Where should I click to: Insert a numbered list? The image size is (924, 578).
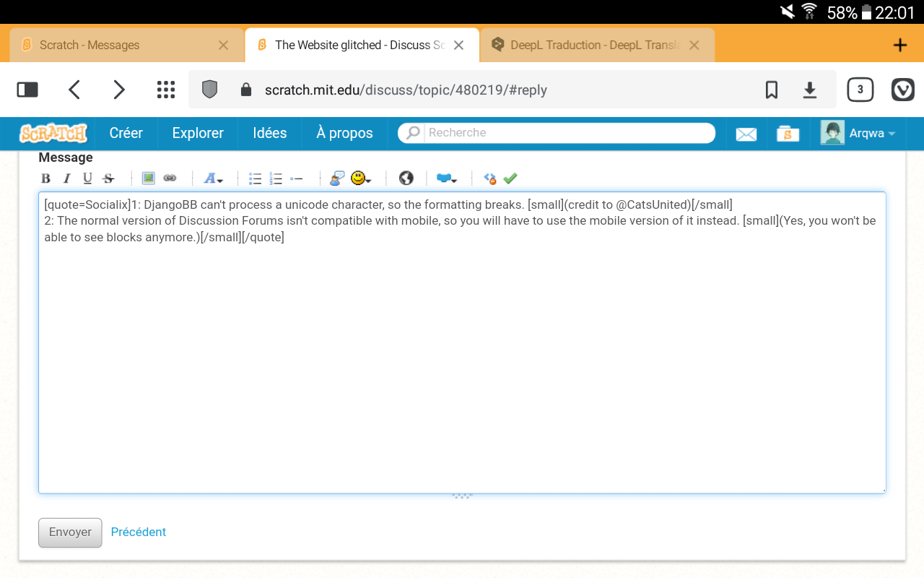[276, 178]
